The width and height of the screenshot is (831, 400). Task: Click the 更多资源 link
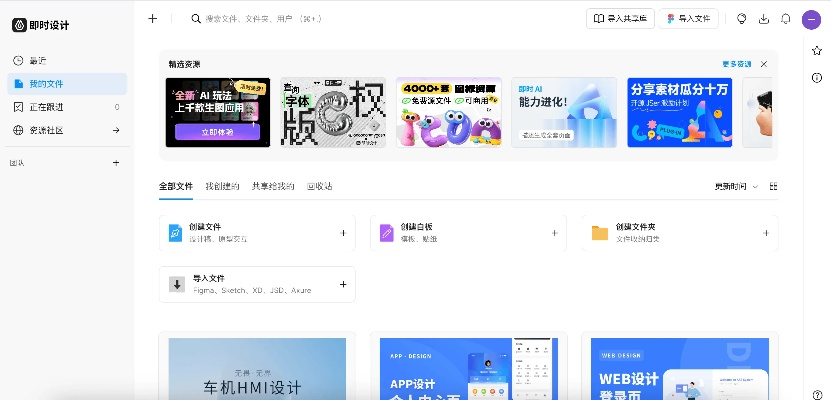pos(736,63)
